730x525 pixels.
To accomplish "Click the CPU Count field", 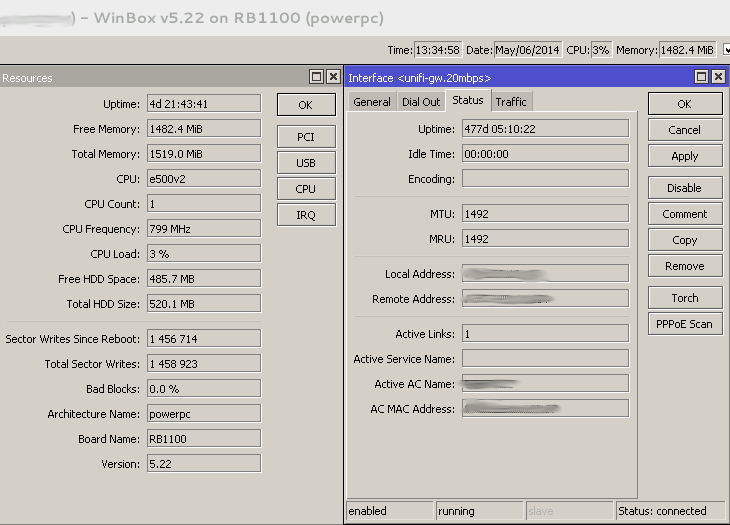I will pyautogui.click(x=204, y=204).
